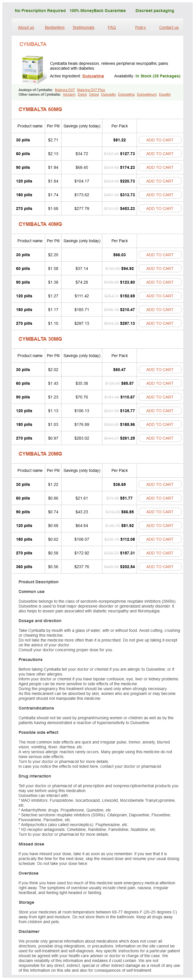Add Cymbalta 40mg 180 pills to cart
195x980 pixels.
[160, 310]
